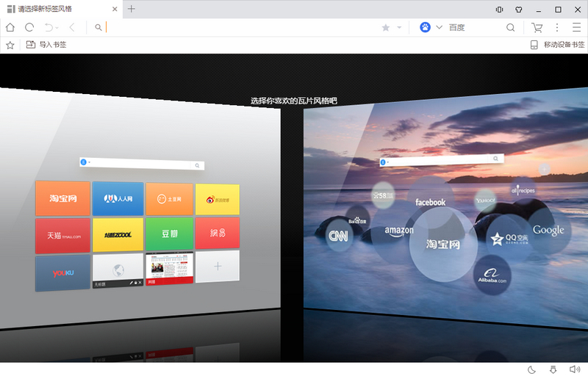The width and height of the screenshot is (588, 376).
Task: Select the 请选择新标签风格 tab
Action: point(60,9)
